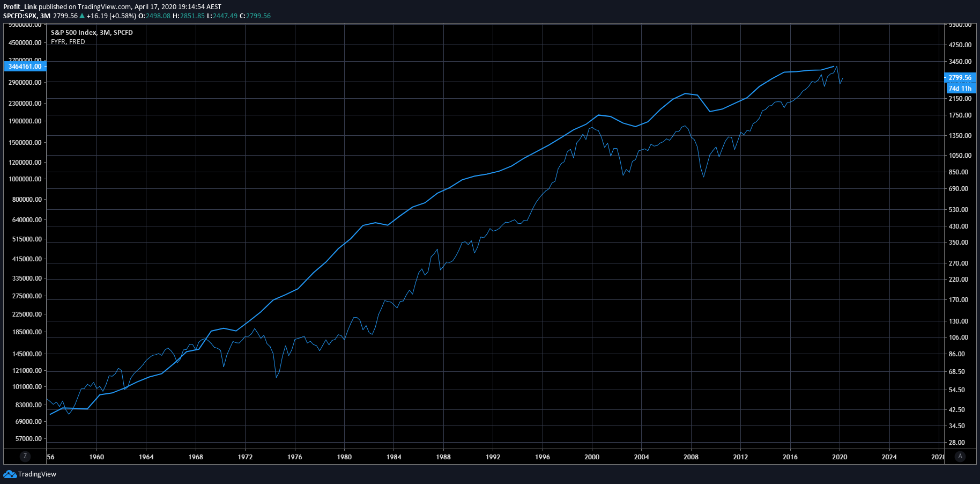Screen dimensions: 980x484
Task: Click the 850.00 right scale value
Action: (959, 172)
